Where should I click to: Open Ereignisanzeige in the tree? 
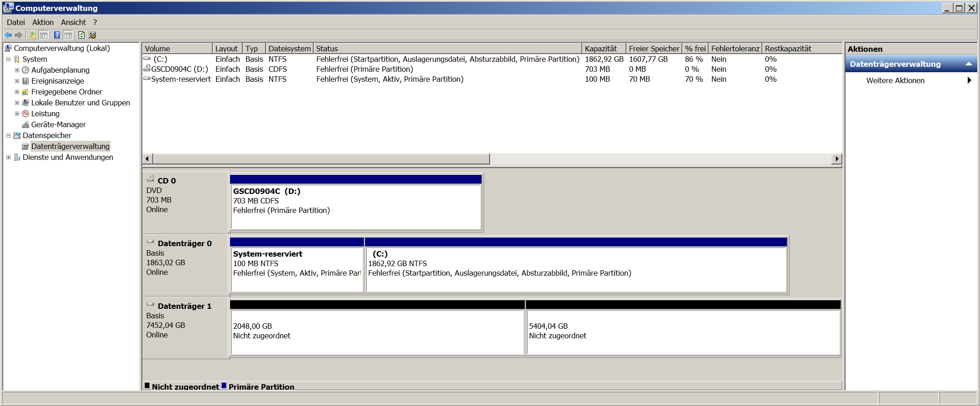point(57,81)
